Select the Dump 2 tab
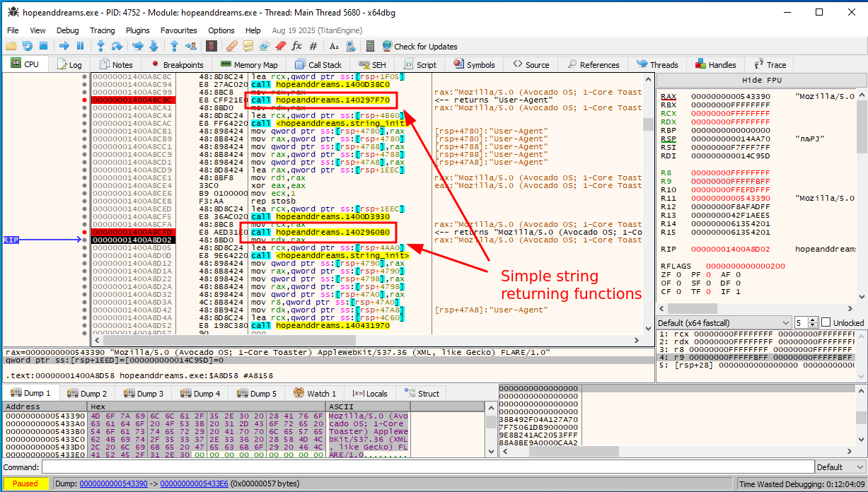This screenshot has width=868, height=492. 87,394
